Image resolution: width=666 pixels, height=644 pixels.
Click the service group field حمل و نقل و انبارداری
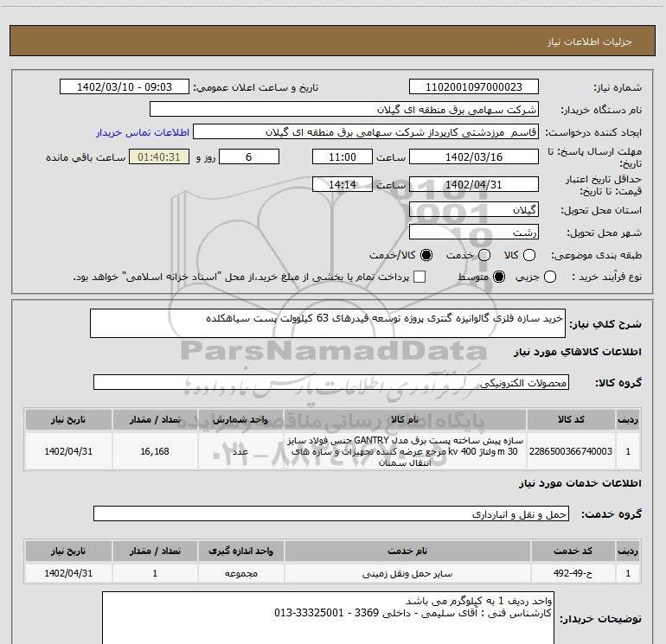click(331, 513)
